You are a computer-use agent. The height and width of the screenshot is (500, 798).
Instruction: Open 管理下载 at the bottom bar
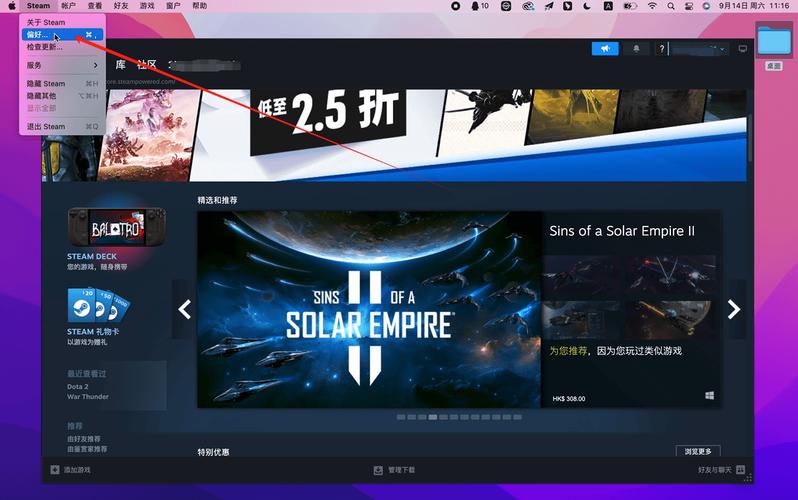(401, 470)
